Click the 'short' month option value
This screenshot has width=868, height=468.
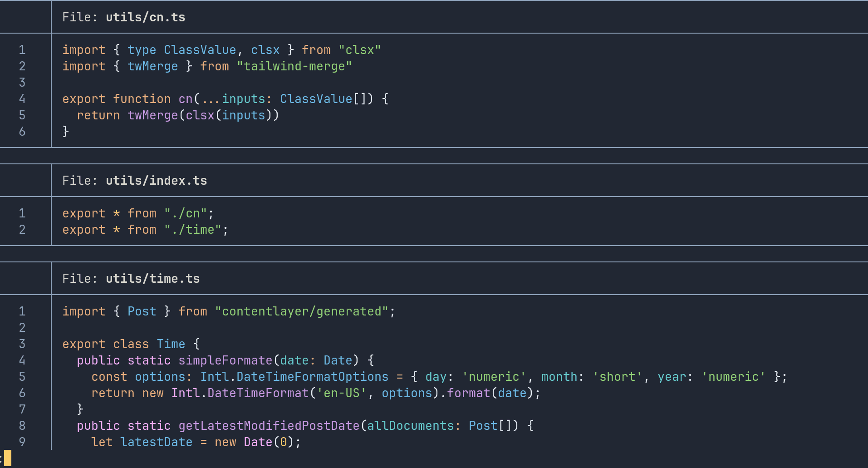tap(617, 377)
